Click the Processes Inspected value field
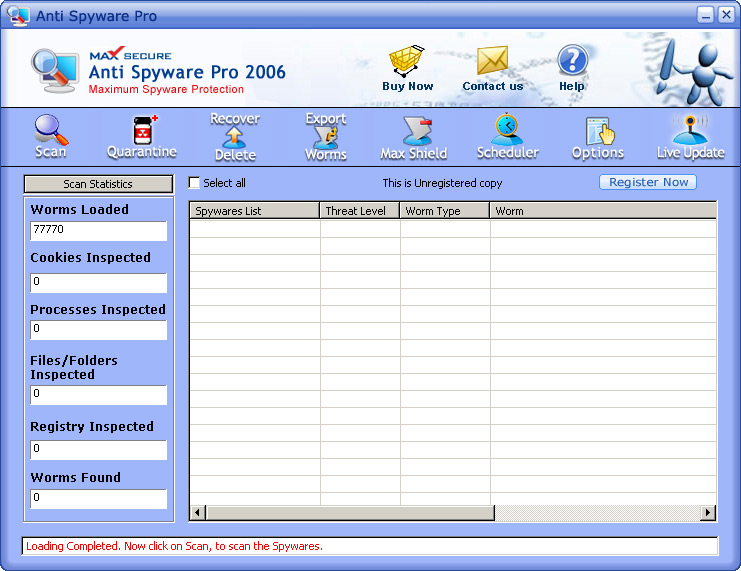 click(99, 329)
